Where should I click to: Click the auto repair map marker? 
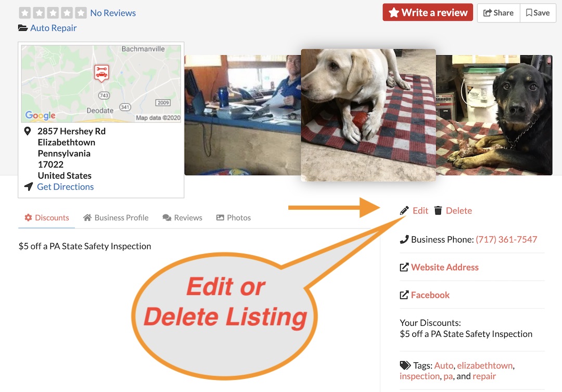pos(101,73)
